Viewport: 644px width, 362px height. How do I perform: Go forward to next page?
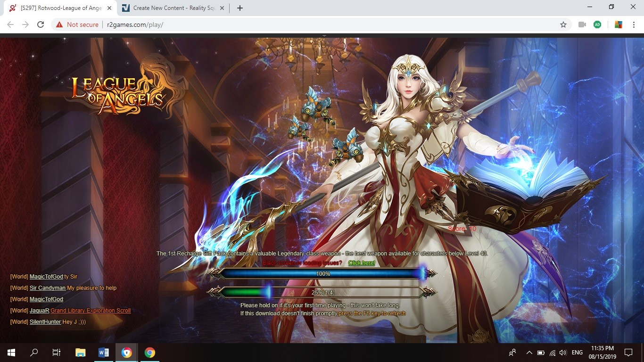click(25, 25)
